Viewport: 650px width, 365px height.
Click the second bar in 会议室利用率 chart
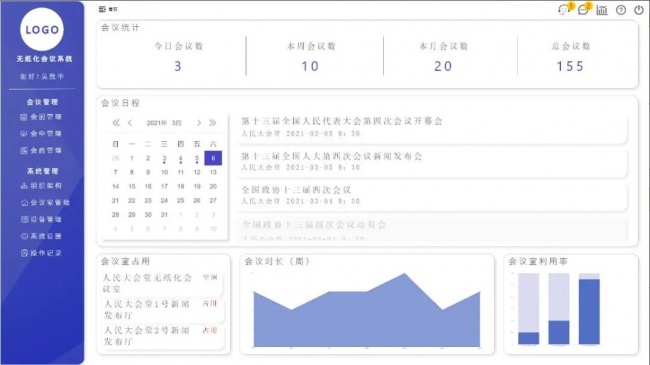(x=559, y=309)
